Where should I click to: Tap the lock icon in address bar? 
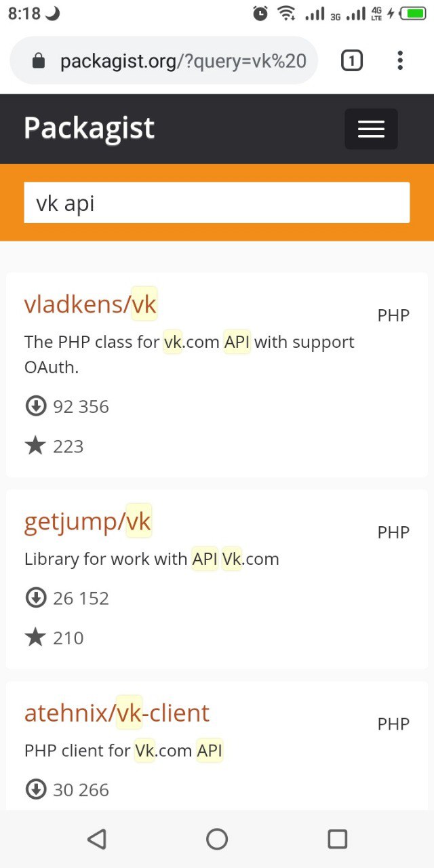point(39,62)
